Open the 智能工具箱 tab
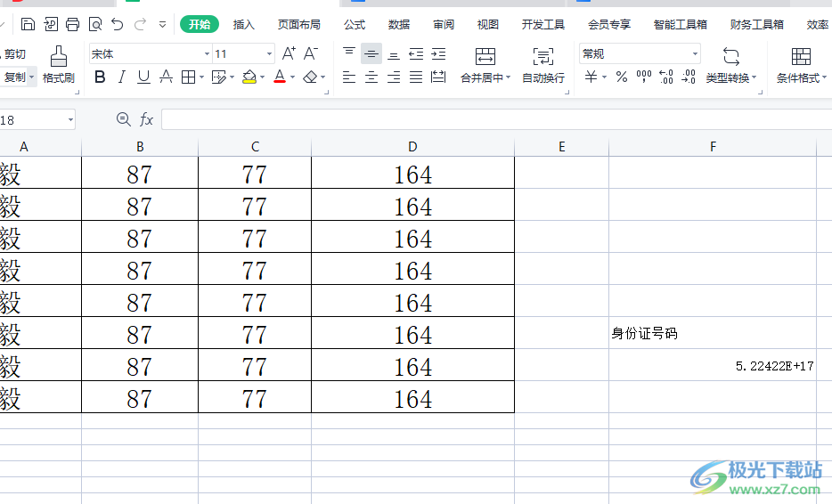Viewport: 832px width, 504px height. (681, 24)
